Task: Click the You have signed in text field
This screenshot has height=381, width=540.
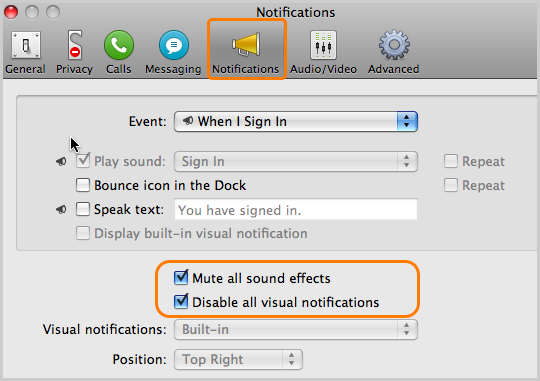Action: [296, 209]
